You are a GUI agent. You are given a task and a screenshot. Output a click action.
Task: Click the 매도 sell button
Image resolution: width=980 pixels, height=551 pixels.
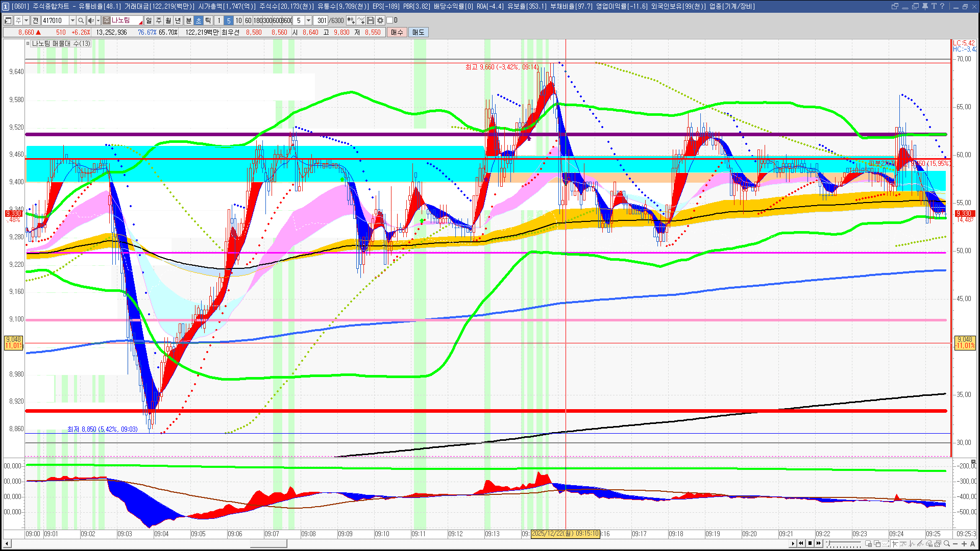click(x=418, y=32)
